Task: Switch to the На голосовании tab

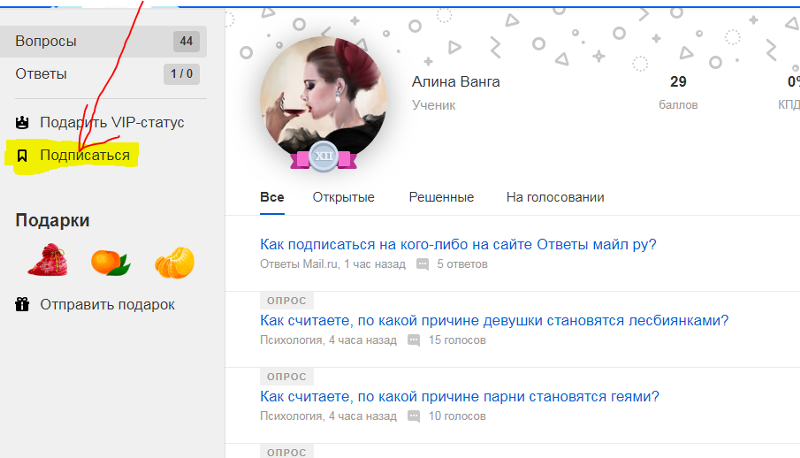Action: click(x=555, y=197)
